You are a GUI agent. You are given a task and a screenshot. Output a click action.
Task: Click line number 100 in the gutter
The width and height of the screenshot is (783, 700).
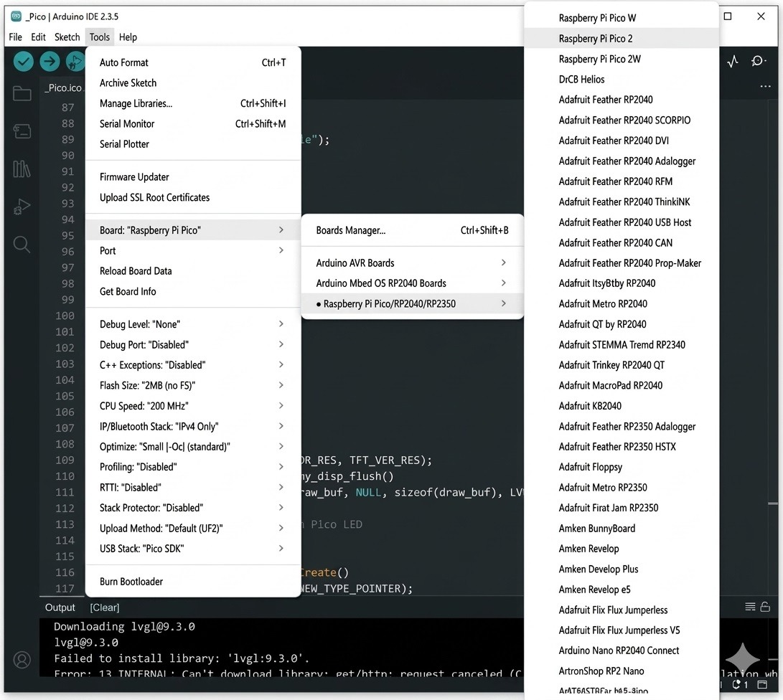(65, 316)
